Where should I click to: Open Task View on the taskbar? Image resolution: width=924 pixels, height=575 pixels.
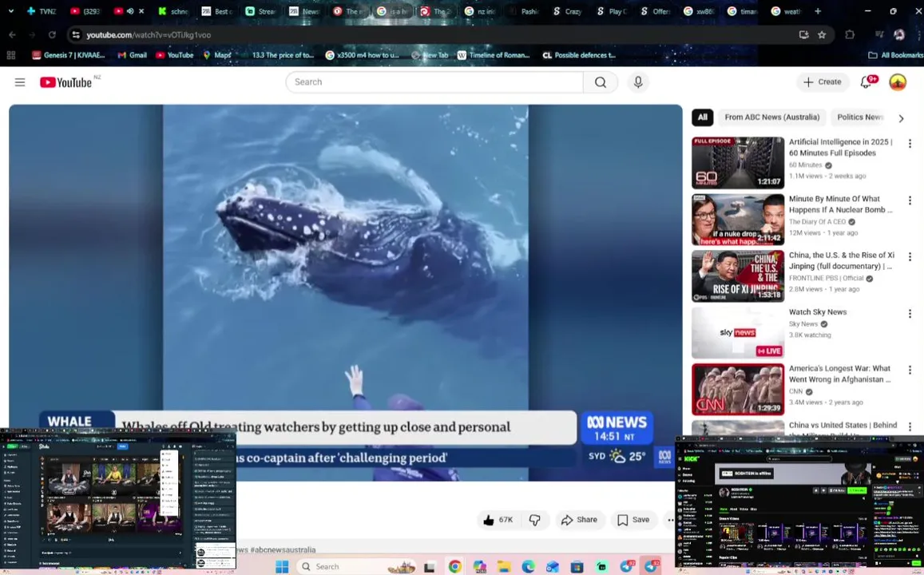pyautogui.click(x=429, y=567)
